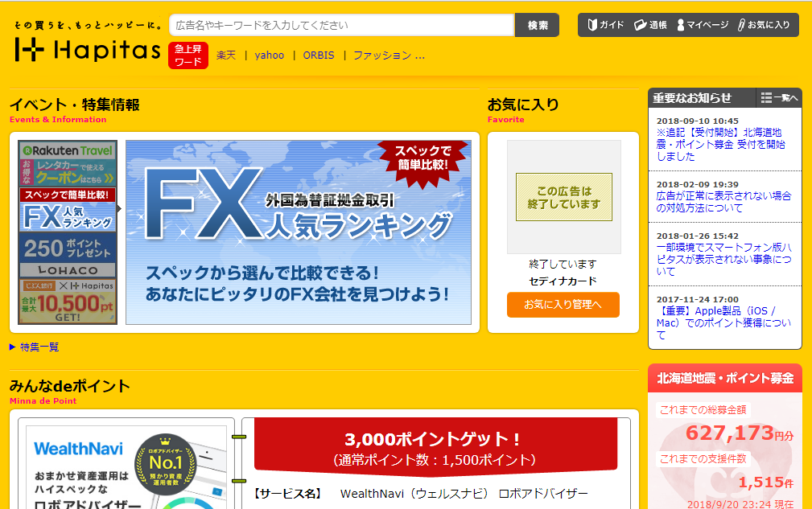Open マイページ from the header
The height and width of the screenshot is (509, 812).
pos(703,25)
